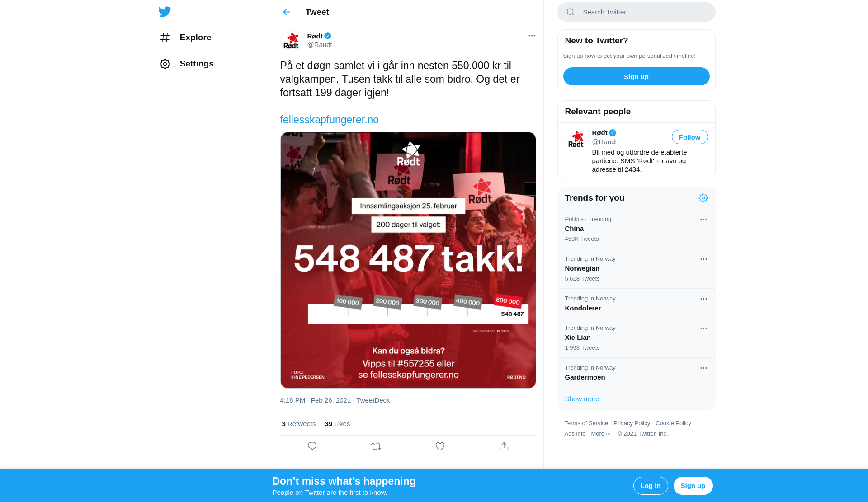Share the tweet via upload icon
This screenshot has height=502, width=868.
tap(504, 446)
